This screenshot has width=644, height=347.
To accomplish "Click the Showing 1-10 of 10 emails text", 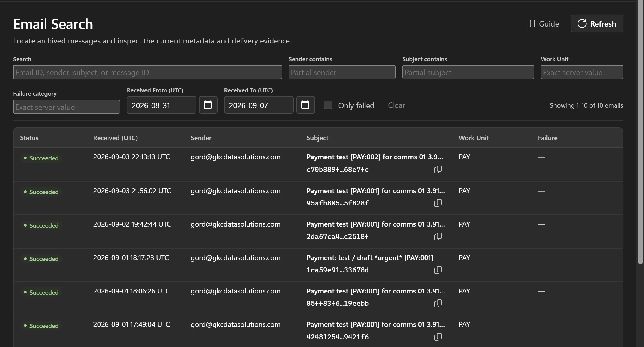I will click(586, 105).
